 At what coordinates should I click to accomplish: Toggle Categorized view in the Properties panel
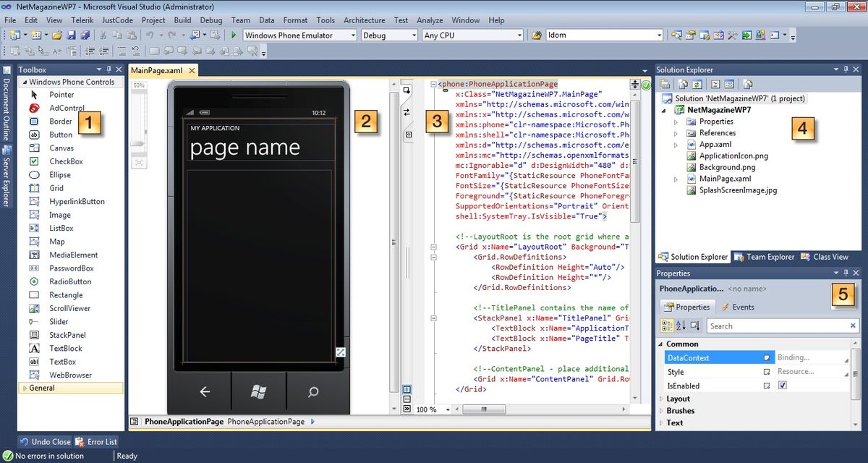click(667, 326)
